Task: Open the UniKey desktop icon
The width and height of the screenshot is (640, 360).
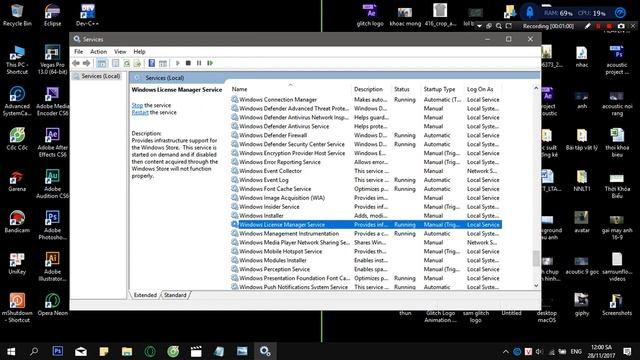Action: [x=17, y=263]
